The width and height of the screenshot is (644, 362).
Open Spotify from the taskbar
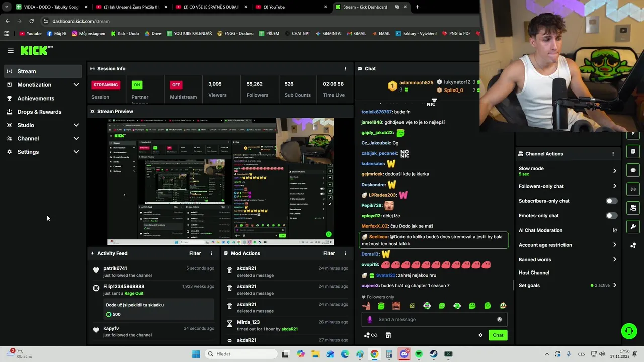coord(419,354)
